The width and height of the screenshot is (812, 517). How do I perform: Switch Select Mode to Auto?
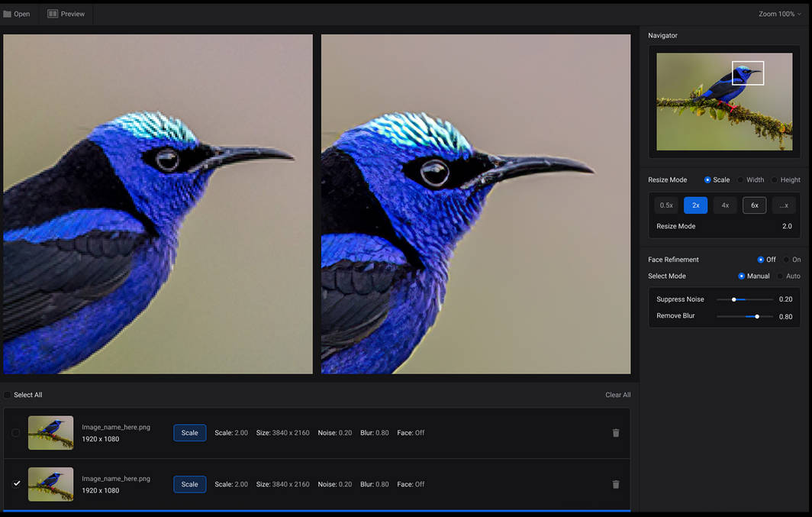[780, 276]
